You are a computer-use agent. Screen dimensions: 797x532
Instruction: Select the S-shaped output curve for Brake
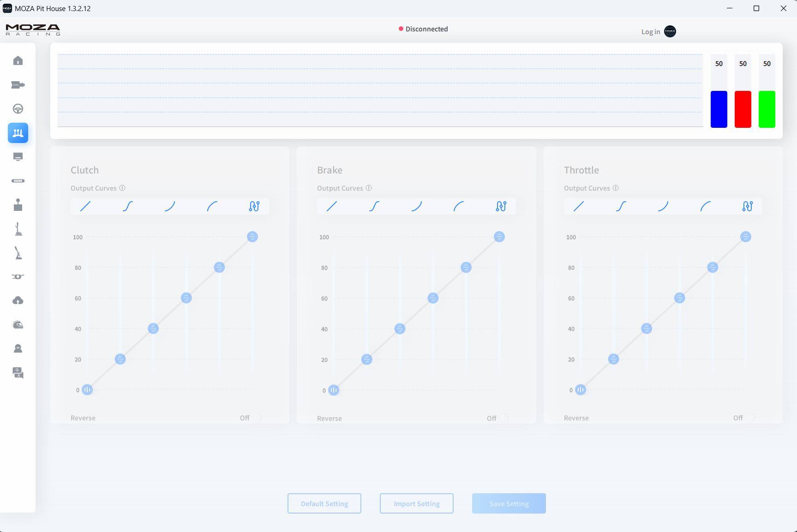374,206
